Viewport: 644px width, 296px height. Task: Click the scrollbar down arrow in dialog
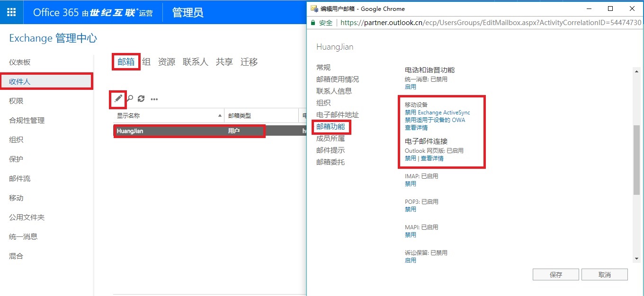pyautogui.click(x=636, y=258)
